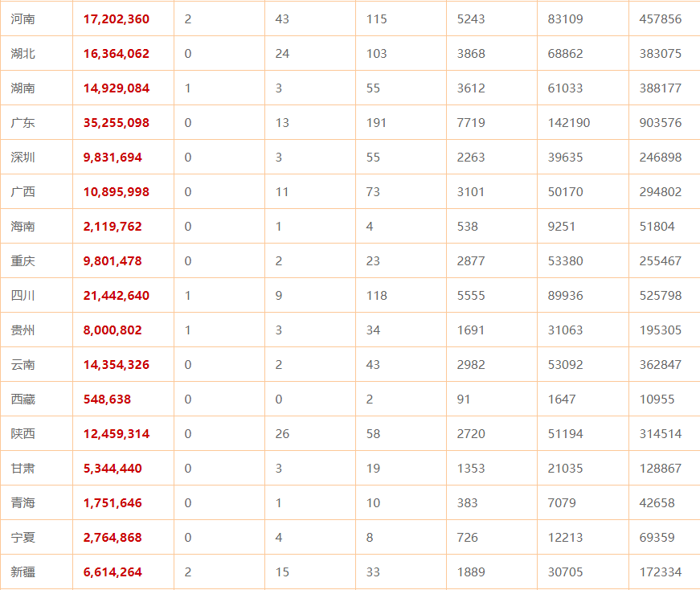The height and width of the screenshot is (590, 700).
Task: Select 9,801,478 in the 重庆 row
Action: pos(113,260)
